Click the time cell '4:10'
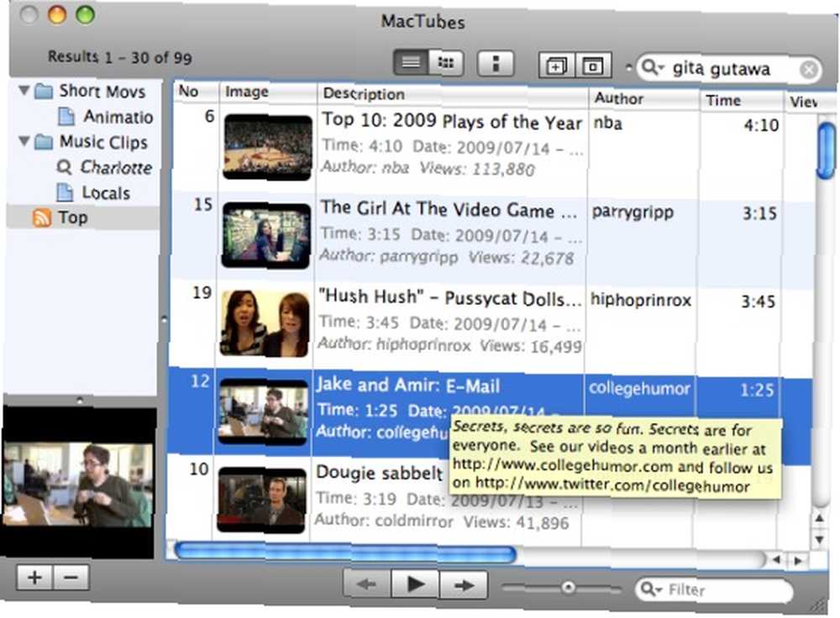The image size is (840, 618). click(x=761, y=125)
